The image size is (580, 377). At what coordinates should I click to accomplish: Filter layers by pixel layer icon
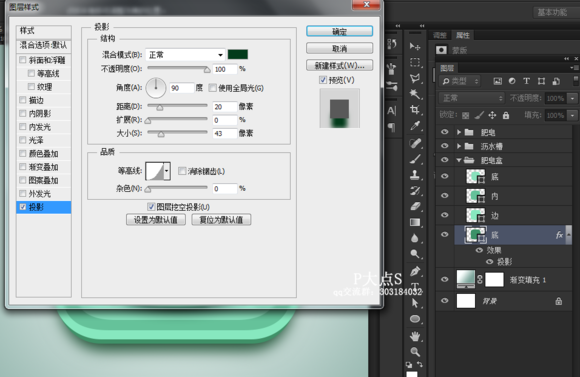[x=498, y=81]
